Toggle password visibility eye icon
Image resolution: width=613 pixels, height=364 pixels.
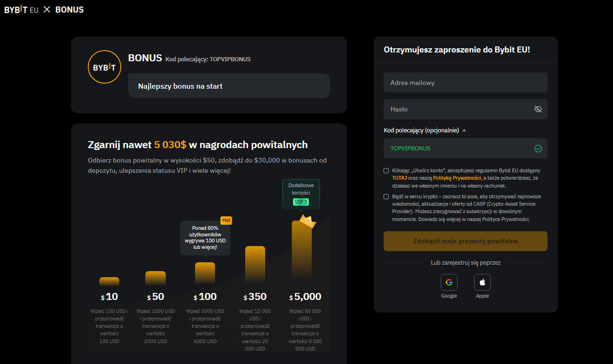(x=538, y=109)
